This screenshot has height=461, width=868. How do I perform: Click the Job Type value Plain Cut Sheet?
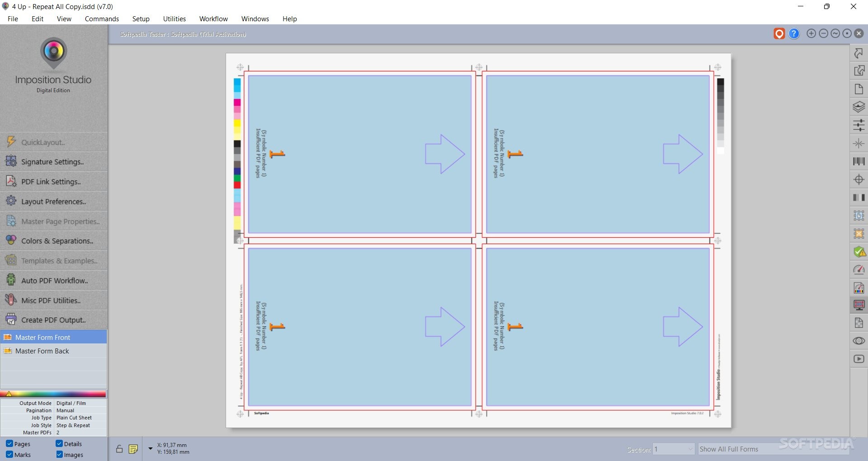coord(74,418)
